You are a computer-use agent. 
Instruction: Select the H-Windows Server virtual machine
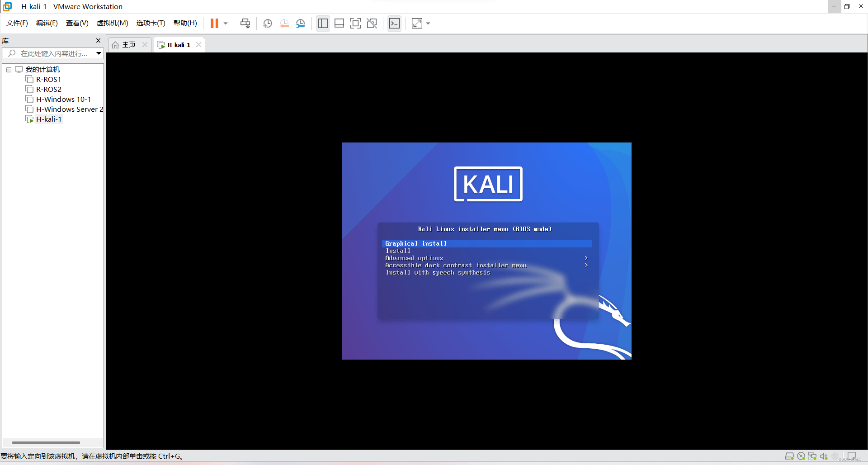[65, 109]
